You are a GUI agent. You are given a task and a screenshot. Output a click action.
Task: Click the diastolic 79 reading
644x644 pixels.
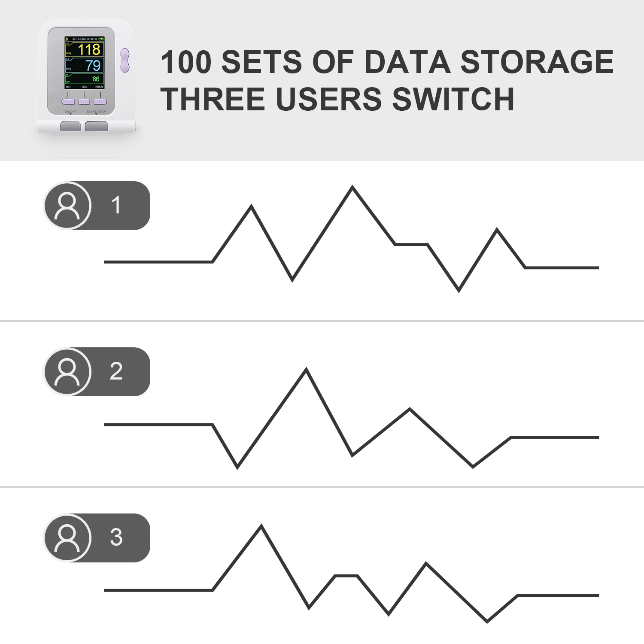coord(93,65)
